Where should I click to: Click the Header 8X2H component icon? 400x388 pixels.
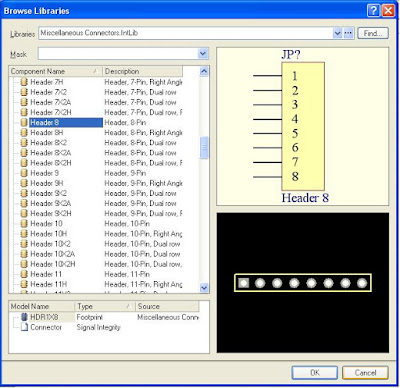coord(24,163)
